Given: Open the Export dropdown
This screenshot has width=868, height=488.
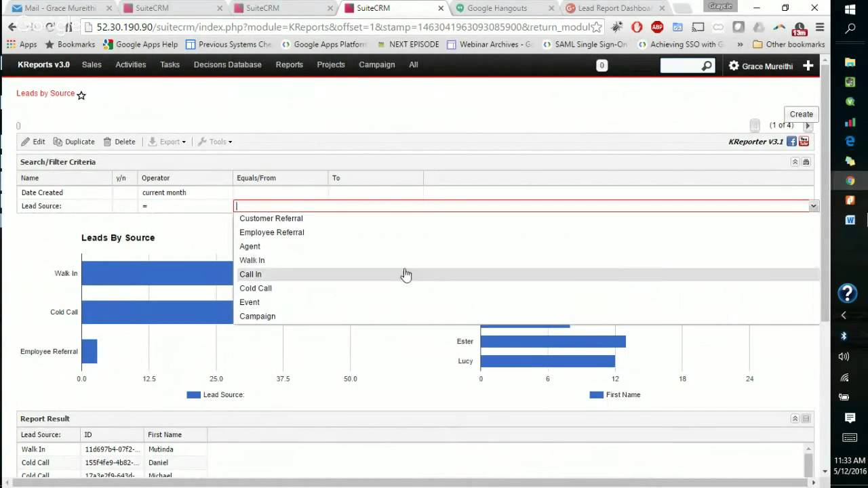Looking at the screenshot, I should [167, 142].
